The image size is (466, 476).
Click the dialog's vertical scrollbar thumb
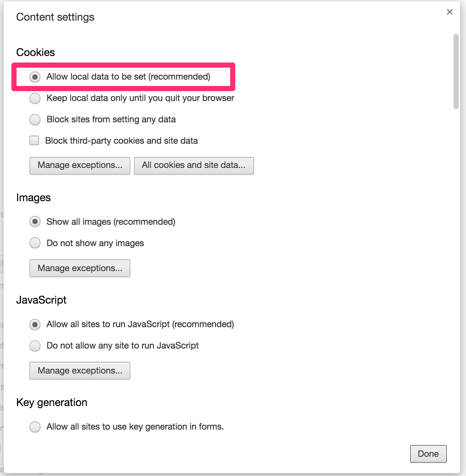pyautogui.click(x=456, y=71)
